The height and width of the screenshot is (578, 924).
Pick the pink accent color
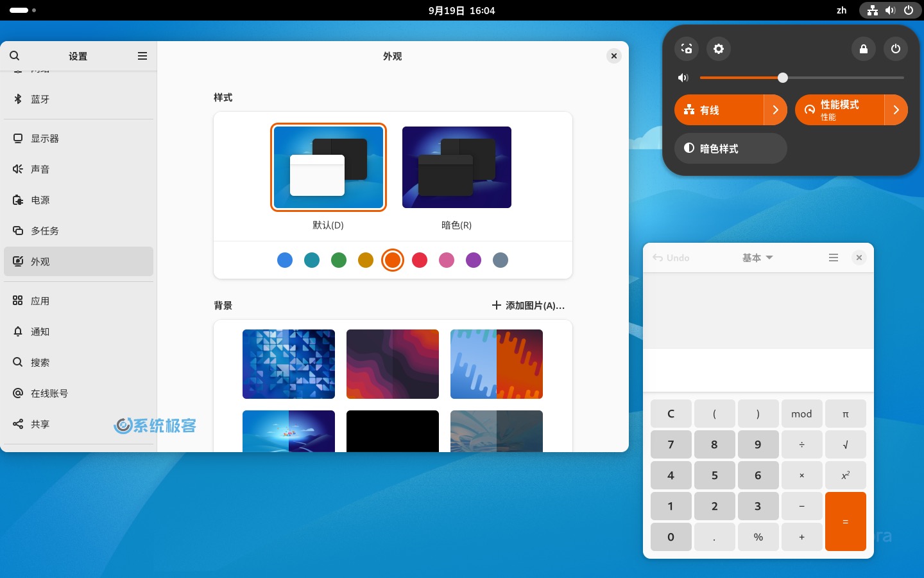(x=447, y=260)
